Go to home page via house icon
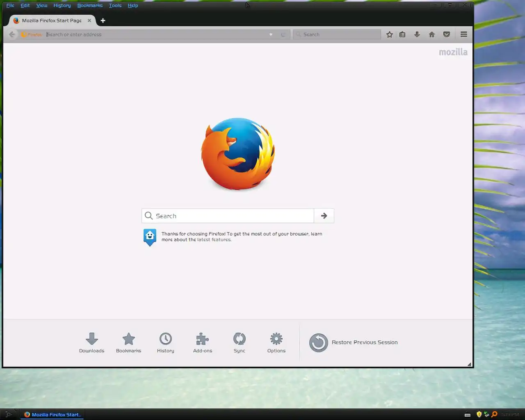This screenshot has width=525, height=420. pyautogui.click(x=432, y=34)
